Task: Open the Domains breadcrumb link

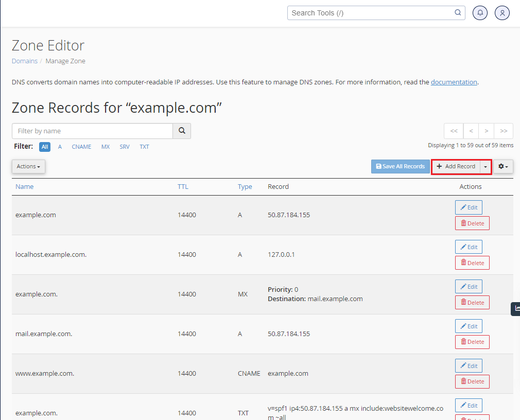Action: (25, 61)
